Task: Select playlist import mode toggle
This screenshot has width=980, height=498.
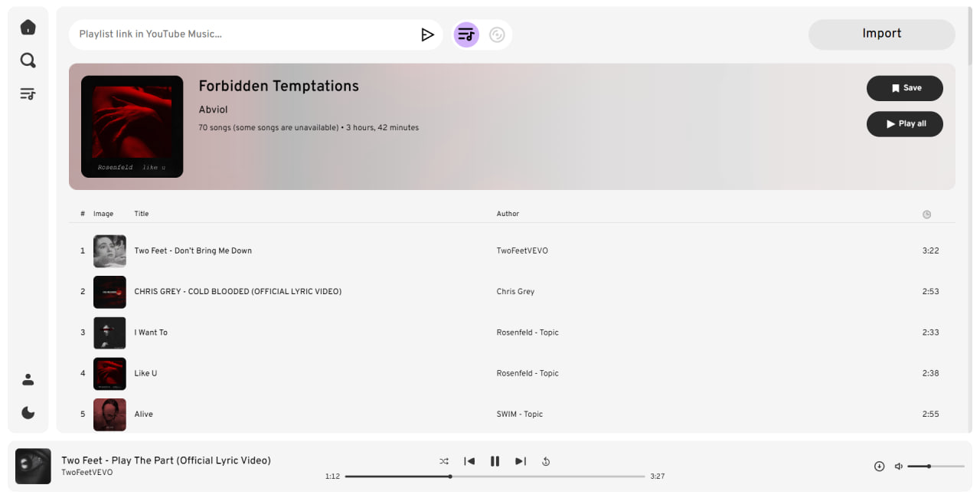Action: 466,34
